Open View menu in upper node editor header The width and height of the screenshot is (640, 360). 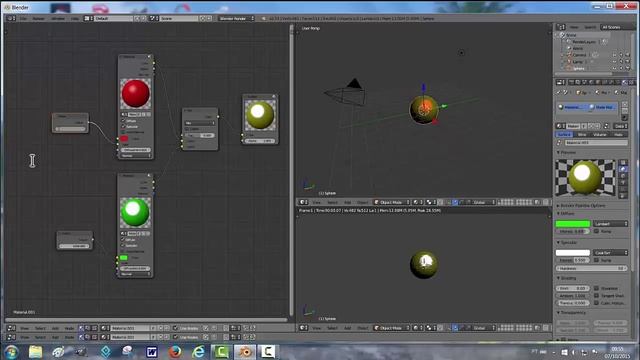tap(24, 328)
